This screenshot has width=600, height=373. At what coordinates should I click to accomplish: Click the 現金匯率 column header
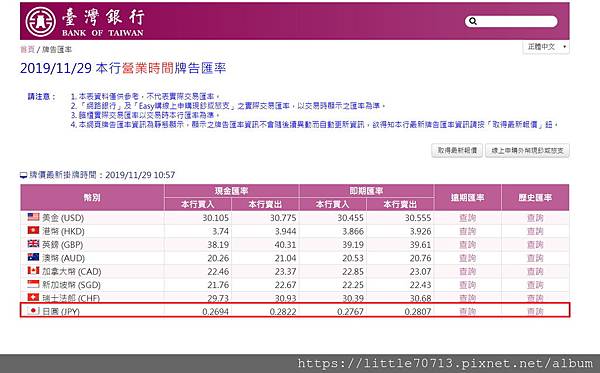pyautogui.click(x=232, y=191)
